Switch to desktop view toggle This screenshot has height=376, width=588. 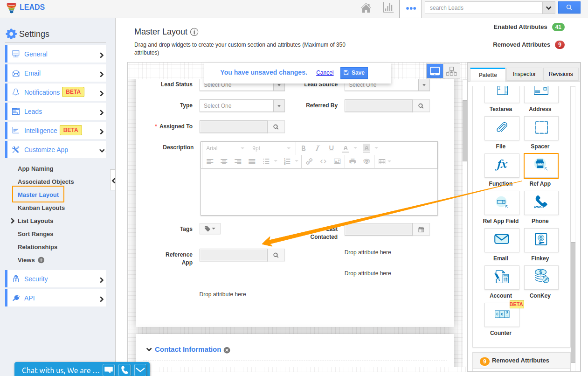(x=435, y=71)
